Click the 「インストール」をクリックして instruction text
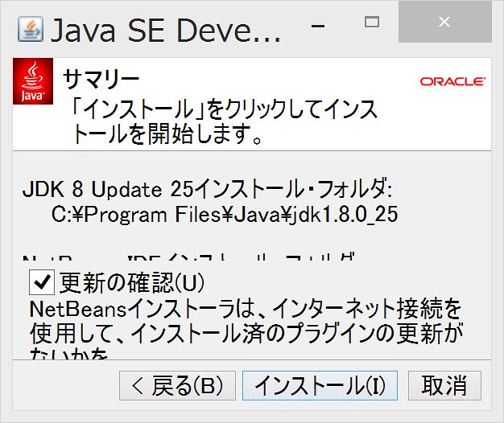 click(x=224, y=121)
